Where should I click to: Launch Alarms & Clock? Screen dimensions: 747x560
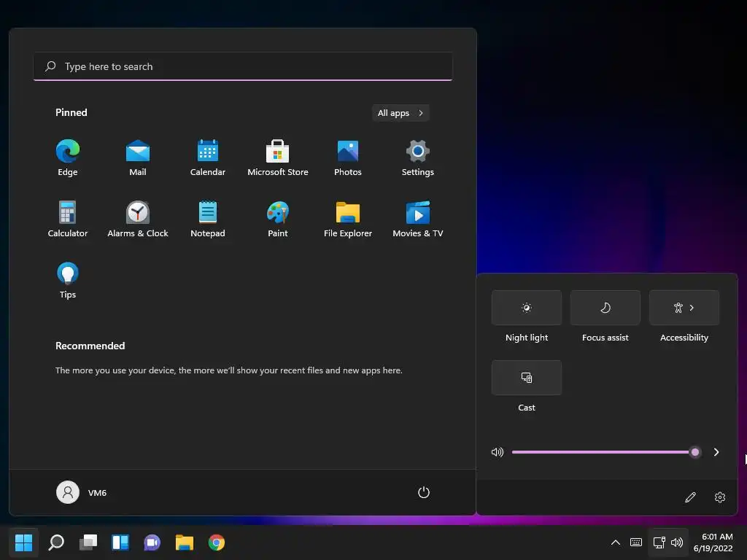138,219
